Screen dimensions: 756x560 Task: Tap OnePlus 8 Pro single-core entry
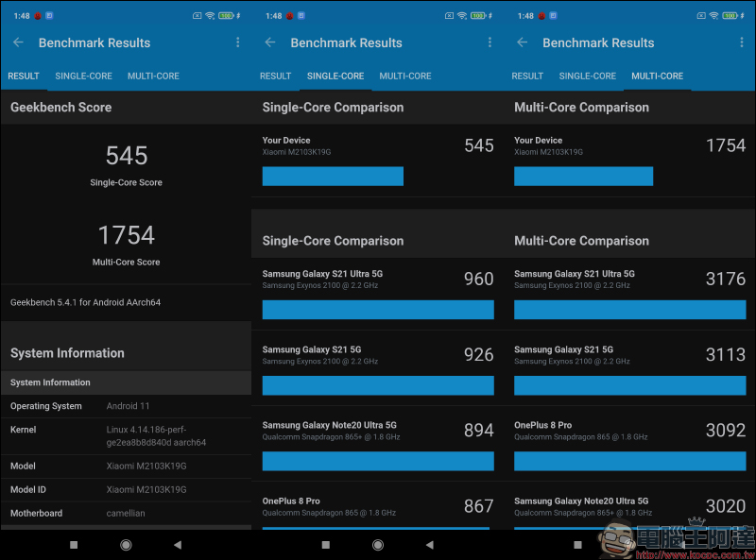pos(378,506)
